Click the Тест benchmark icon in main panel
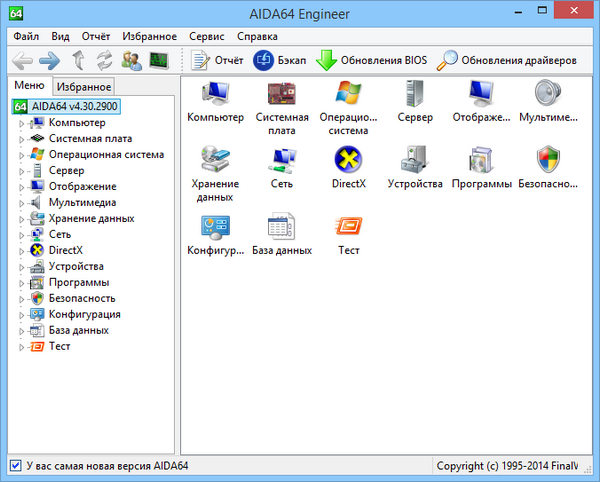The height and width of the screenshot is (482, 600). (x=348, y=226)
